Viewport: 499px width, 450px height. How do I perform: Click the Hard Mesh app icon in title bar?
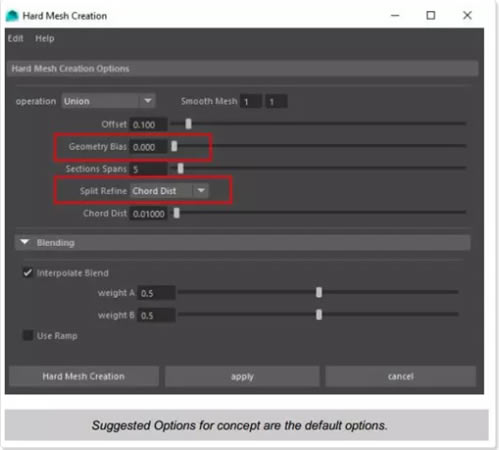coord(12,16)
